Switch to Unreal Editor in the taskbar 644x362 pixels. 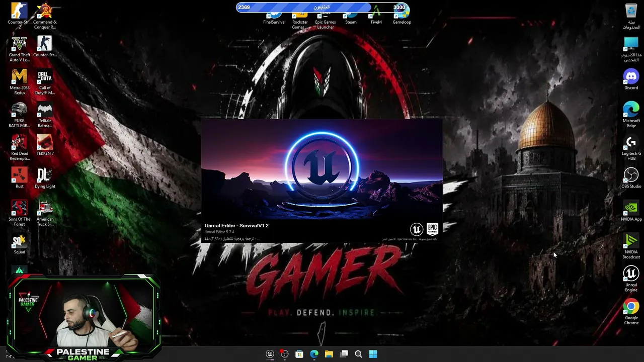[x=270, y=354]
